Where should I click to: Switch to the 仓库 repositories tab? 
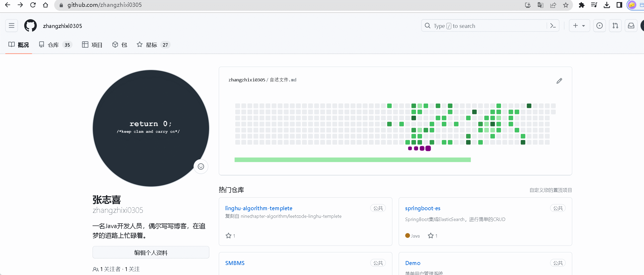point(55,45)
